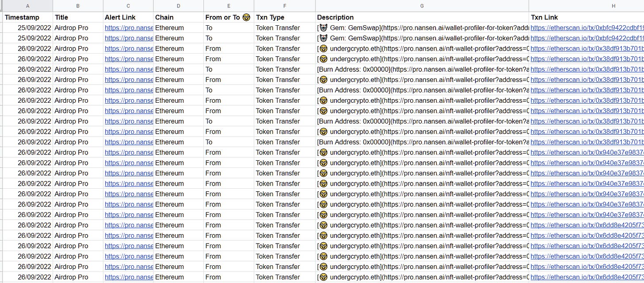
Task: Open the topmost etherscan 0xbfc9422cdbf1 link
Action: tap(587, 27)
